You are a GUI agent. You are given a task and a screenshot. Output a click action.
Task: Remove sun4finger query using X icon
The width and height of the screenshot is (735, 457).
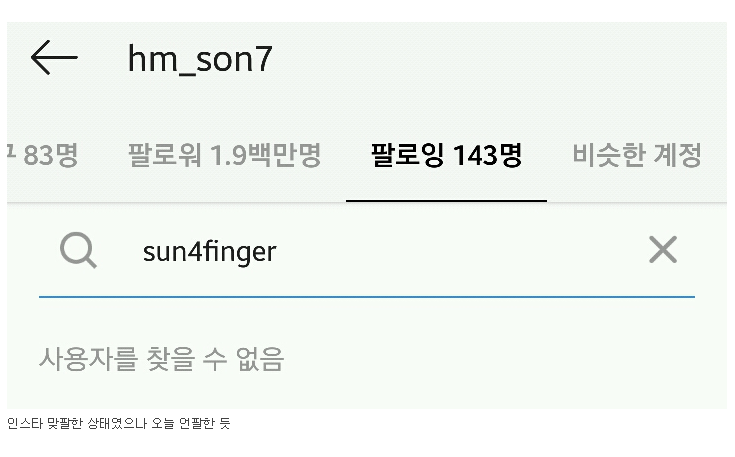point(663,249)
